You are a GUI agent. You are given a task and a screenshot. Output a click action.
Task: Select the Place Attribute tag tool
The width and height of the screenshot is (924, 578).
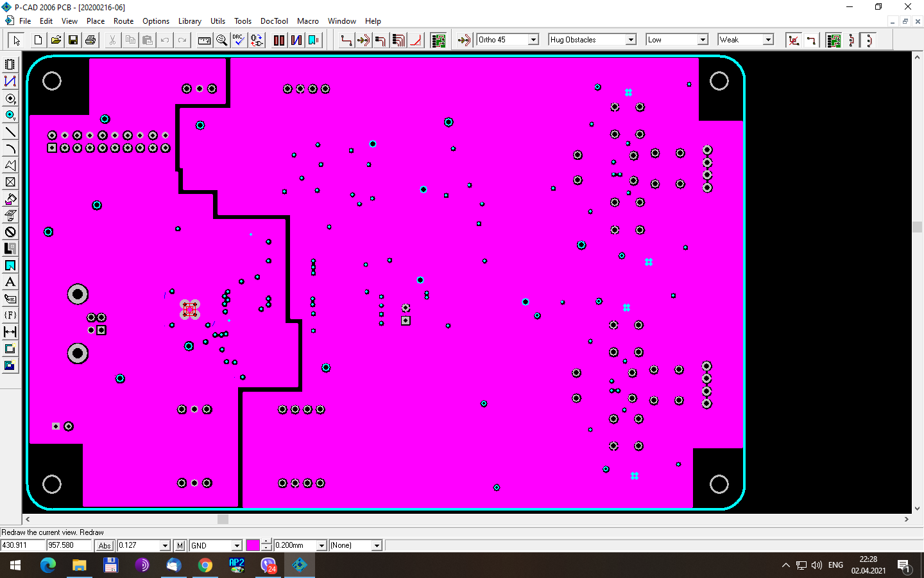[10, 299]
